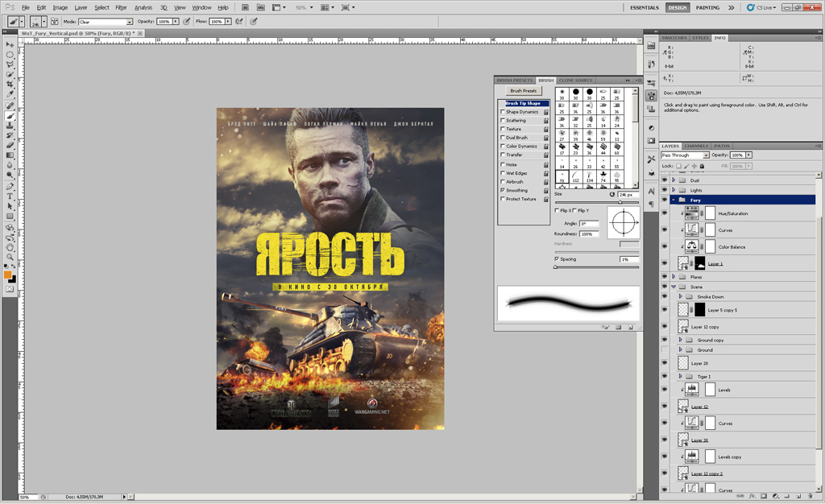The width and height of the screenshot is (825, 504).
Task: Click the brush Size slider handle
Action: 620,202
